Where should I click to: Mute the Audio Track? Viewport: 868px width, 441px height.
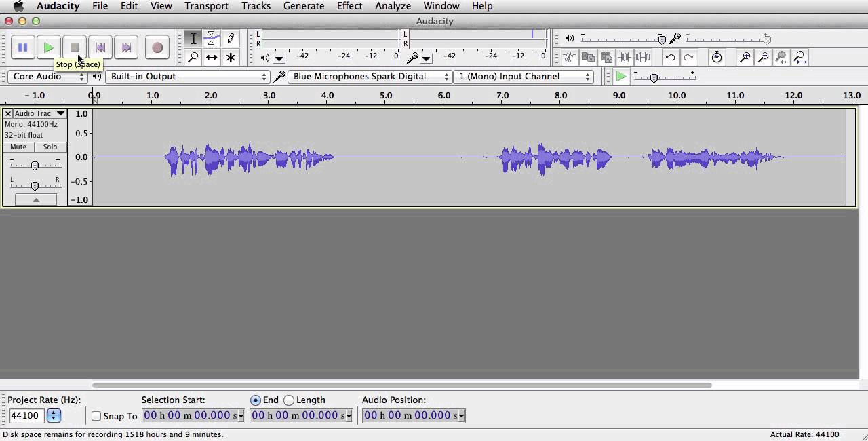click(x=18, y=147)
